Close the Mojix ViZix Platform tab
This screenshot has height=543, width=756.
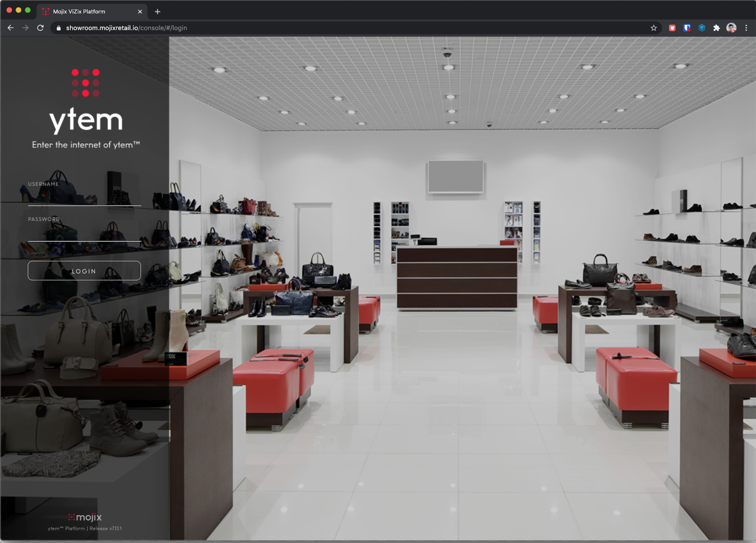[x=140, y=11]
